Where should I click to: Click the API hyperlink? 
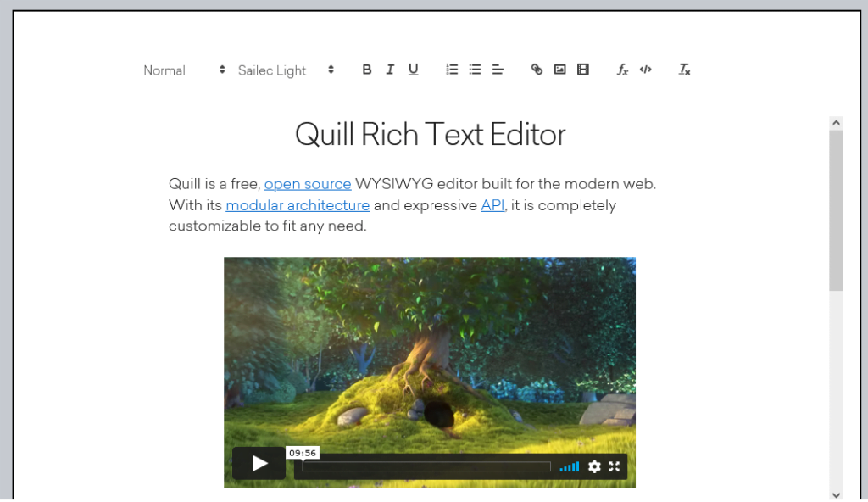click(x=492, y=205)
